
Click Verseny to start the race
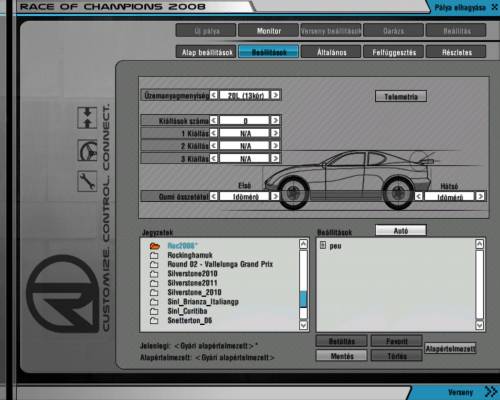click(460, 392)
